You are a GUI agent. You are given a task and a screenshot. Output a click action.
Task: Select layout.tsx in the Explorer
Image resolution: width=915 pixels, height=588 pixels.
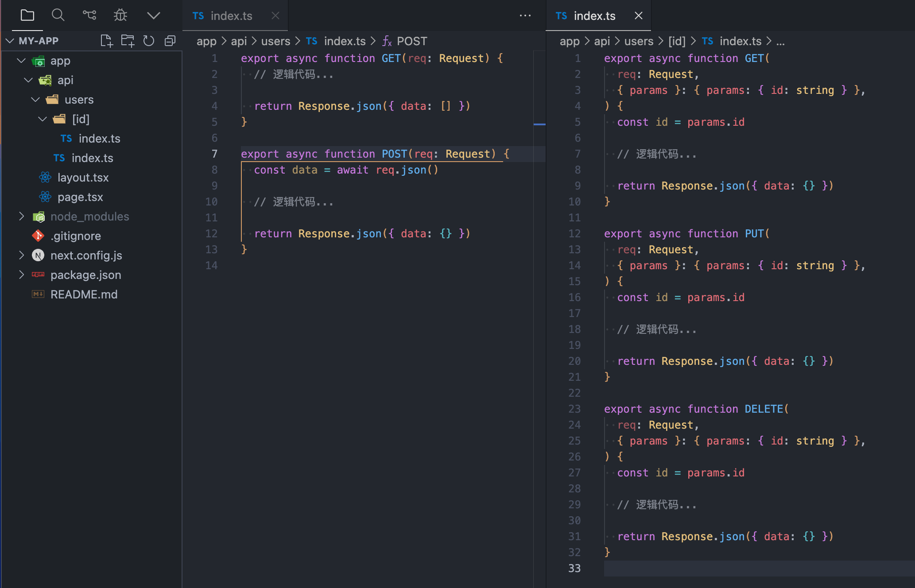coord(83,177)
